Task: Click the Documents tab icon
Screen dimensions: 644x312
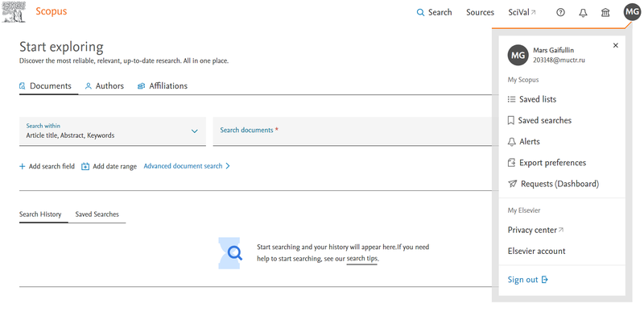Action: pyautogui.click(x=23, y=86)
